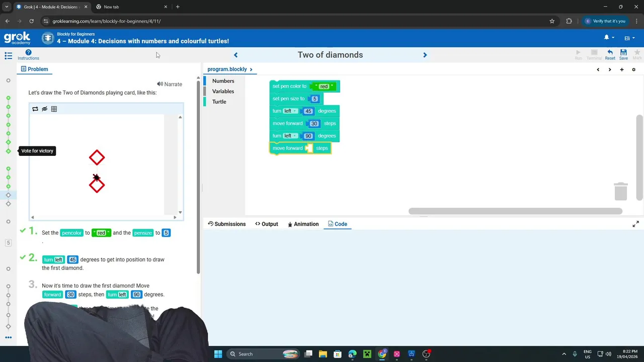Click the slide 5 marker in sidebar
Image resolution: width=644 pixels, height=362 pixels.
[8, 243]
